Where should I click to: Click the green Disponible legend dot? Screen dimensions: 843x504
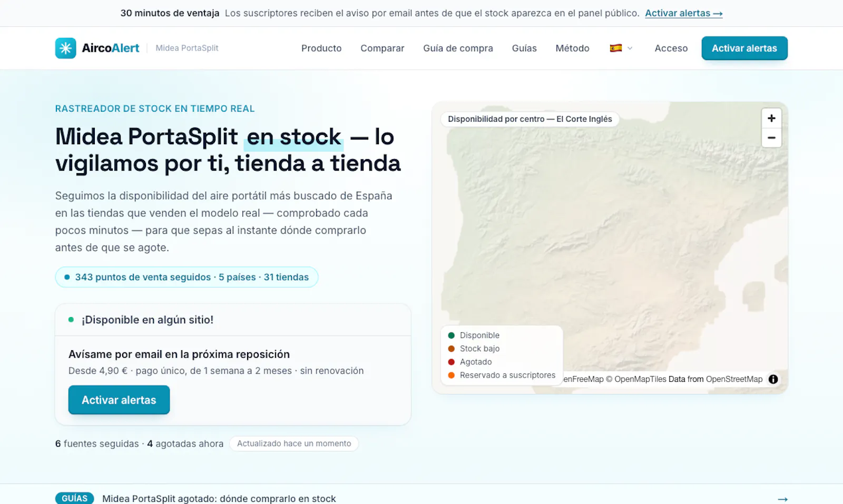(452, 335)
